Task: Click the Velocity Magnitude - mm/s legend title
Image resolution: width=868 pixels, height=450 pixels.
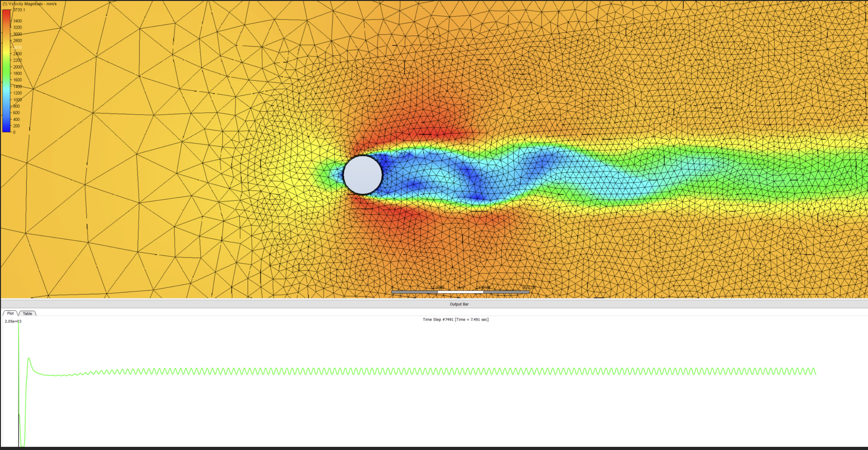Action: tap(30, 4)
